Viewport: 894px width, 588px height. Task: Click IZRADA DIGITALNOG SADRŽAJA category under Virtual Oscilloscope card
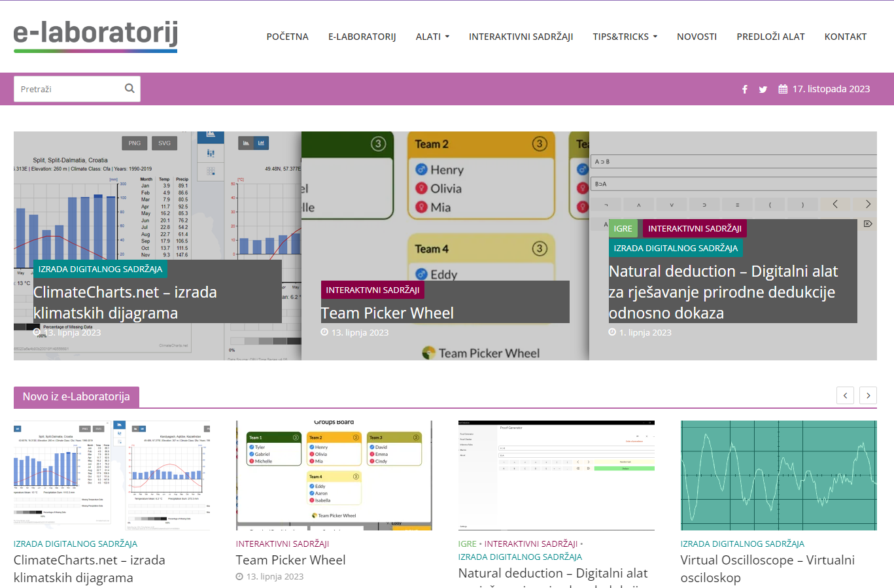click(742, 544)
